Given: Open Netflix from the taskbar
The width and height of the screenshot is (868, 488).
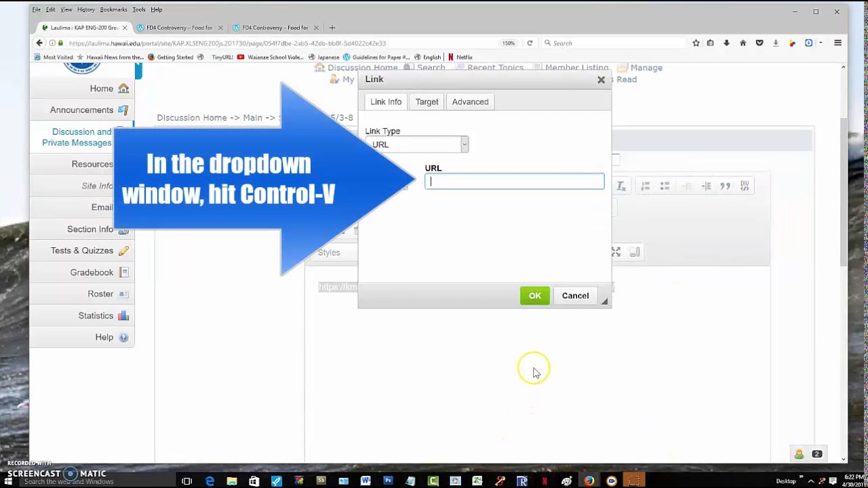Looking at the screenshot, I should [545, 481].
